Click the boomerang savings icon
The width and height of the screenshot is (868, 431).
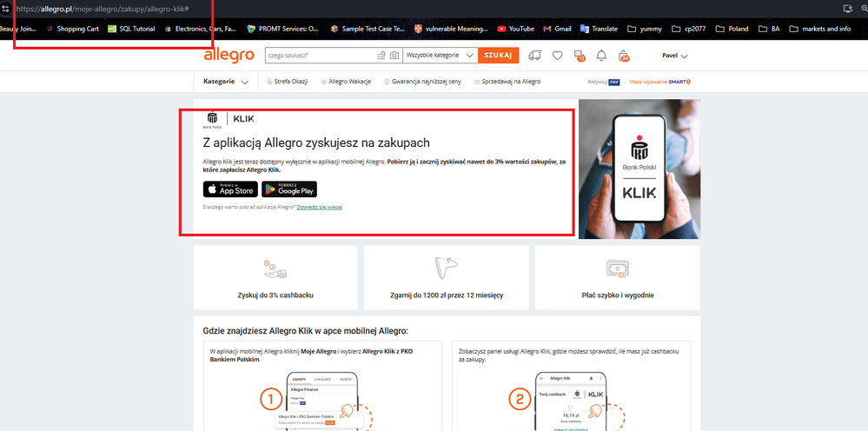(x=446, y=268)
